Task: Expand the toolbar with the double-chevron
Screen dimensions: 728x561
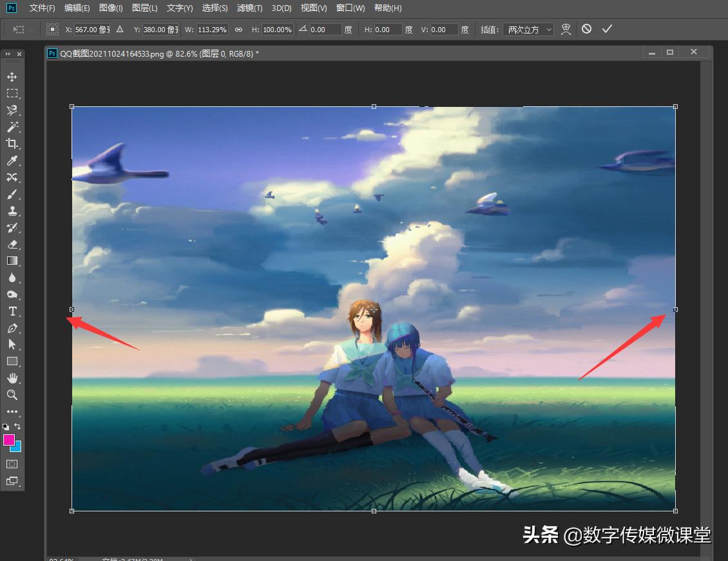Action: click(x=7, y=53)
